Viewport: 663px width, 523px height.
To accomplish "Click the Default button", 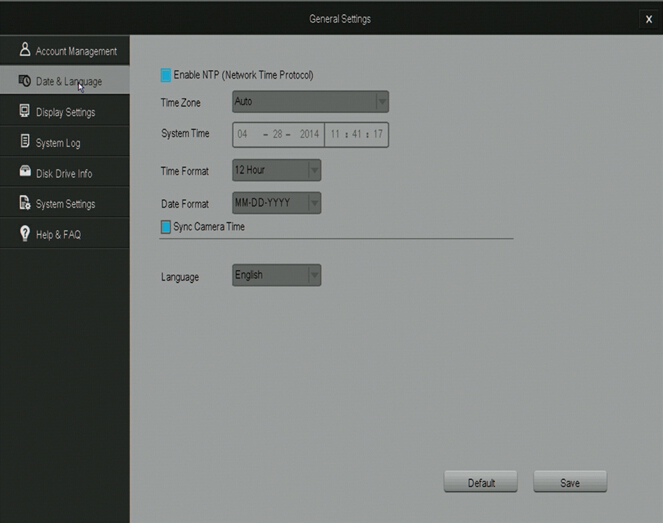I will (481, 482).
